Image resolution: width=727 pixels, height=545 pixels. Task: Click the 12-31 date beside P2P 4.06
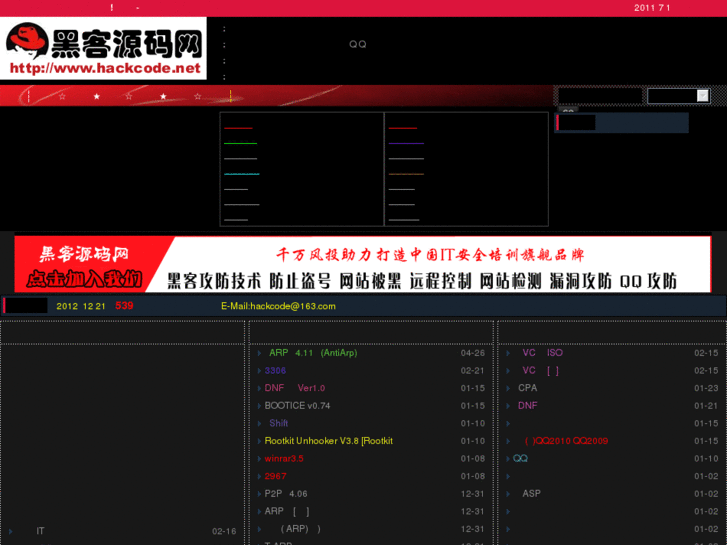(472, 494)
